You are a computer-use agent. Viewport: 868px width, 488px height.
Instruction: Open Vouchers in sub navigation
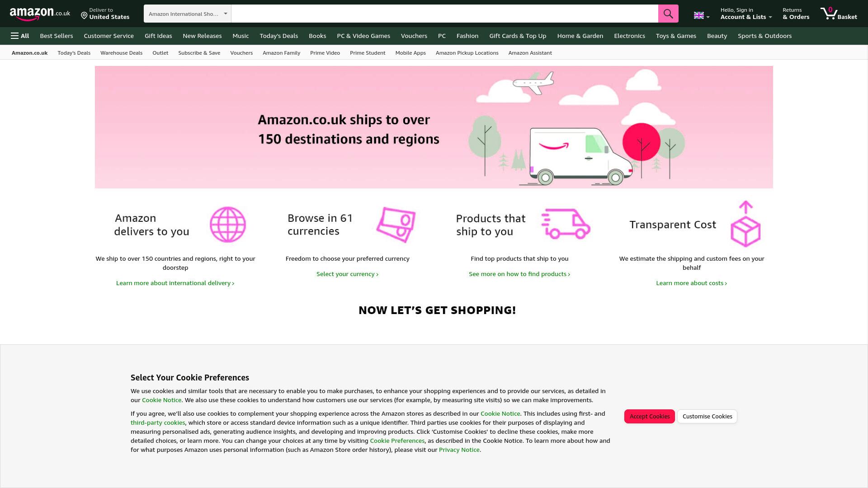pyautogui.click(x=241, y=53)
